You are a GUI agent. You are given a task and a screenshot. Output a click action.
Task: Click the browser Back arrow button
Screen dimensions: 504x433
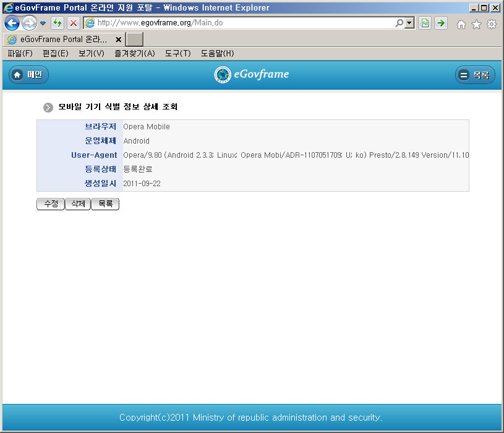(x=12, y=24)
